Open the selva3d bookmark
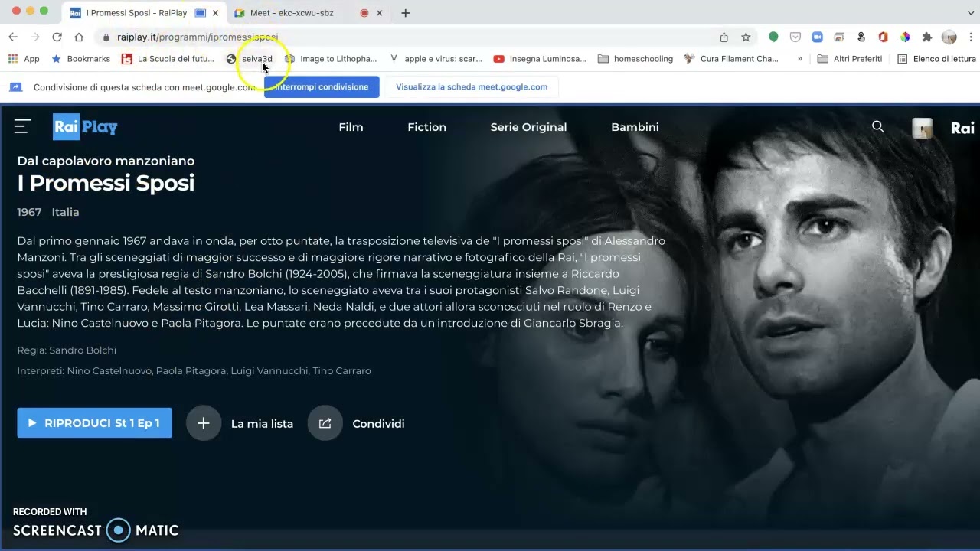The height and width of the screenshot is (551, 980). (250, 59)
